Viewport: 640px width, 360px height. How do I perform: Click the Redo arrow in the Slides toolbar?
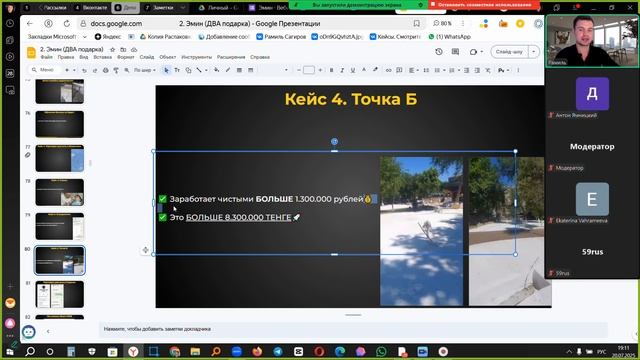click(x=95, y=70)
